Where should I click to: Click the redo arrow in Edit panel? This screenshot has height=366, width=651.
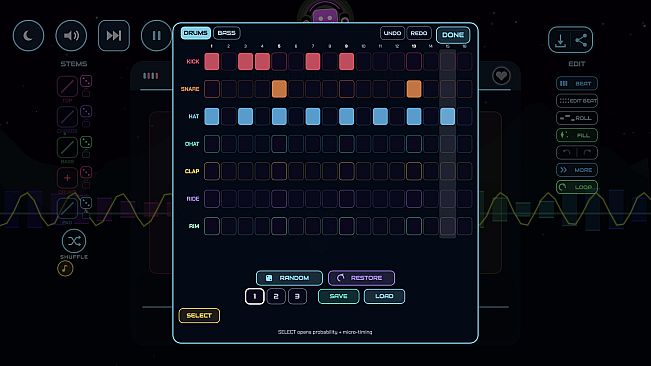[x=587, y=153]
